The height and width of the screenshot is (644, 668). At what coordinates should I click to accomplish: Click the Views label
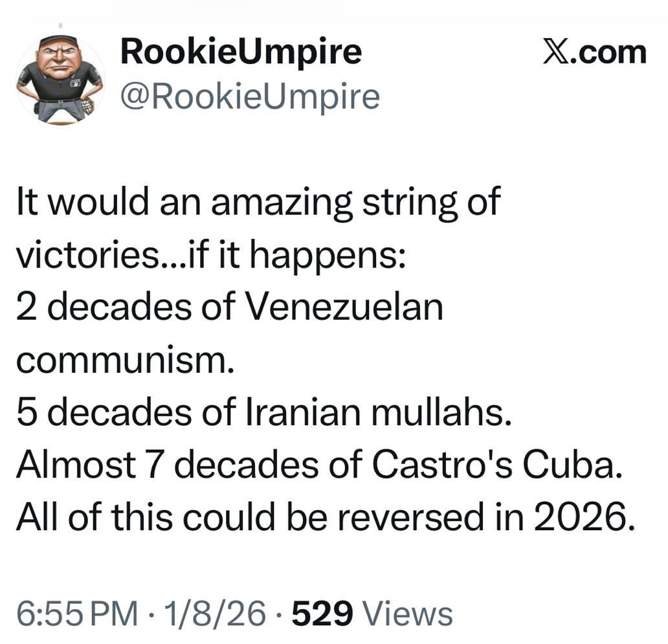click(x=406, y=613)
